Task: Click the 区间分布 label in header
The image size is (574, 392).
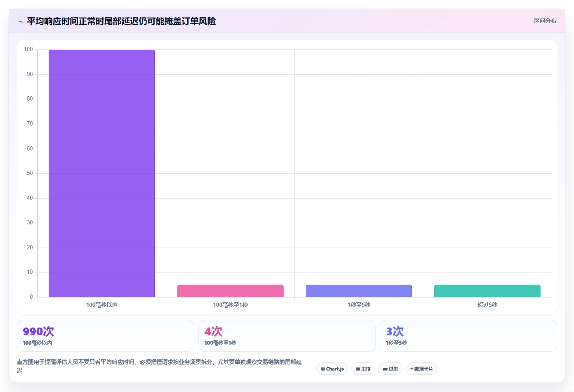Action: coord(545,21)
